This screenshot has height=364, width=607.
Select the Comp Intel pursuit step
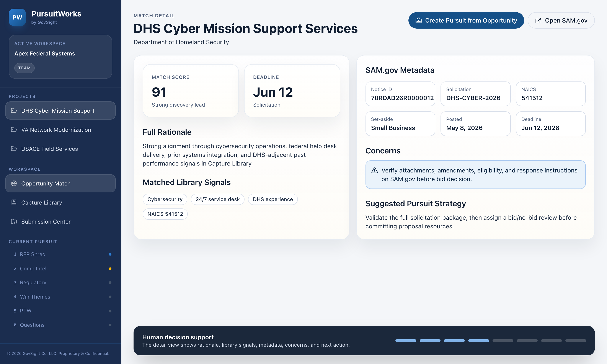pyautogui.click(x=60, y=269)
